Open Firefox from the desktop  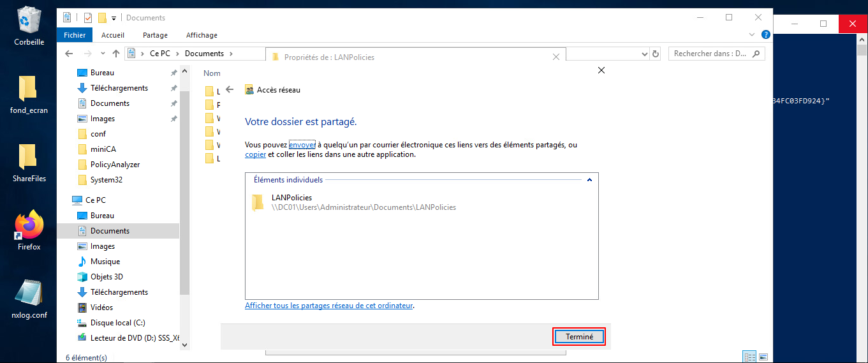(29, 230)
